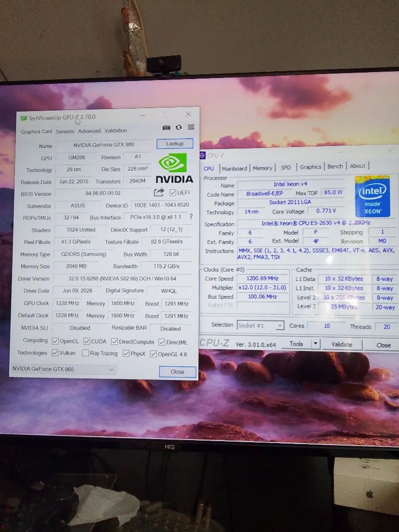Click the Subvendor ASUS field
Image resolution: width=399 pixels, height=532 pixels.
(78, 205)
